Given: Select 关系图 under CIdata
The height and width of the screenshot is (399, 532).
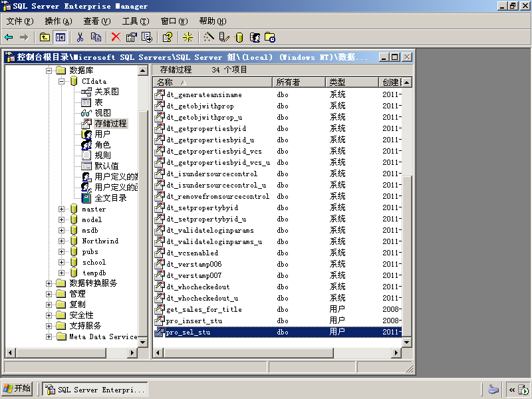Looking at the screenshot, I should 106,92.
